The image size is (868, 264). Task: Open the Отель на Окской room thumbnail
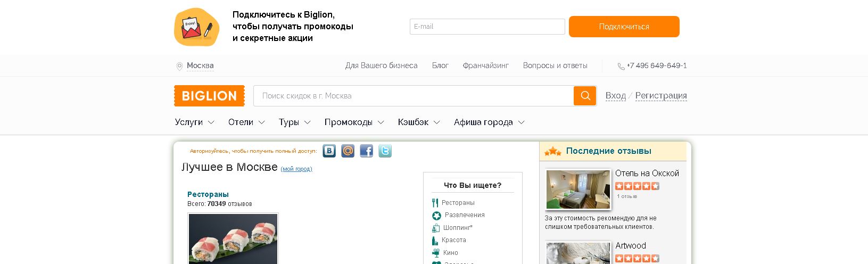tap(578, 189)
